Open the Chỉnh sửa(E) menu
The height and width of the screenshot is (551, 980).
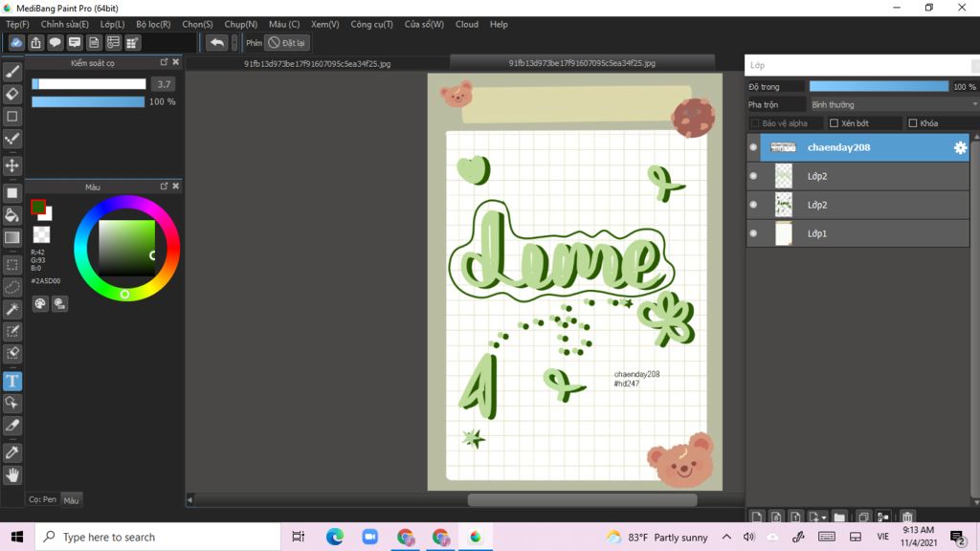click(x=64, y=24)
